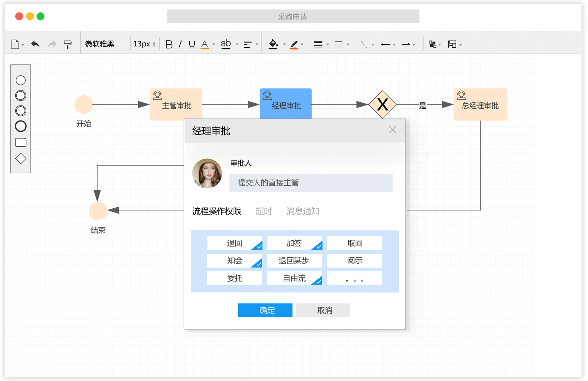Pick the connector line tool

(x=364, y=44)
